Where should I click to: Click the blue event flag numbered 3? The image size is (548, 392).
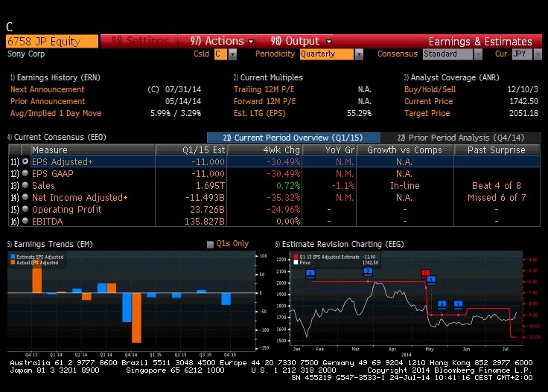coord(368,271)
